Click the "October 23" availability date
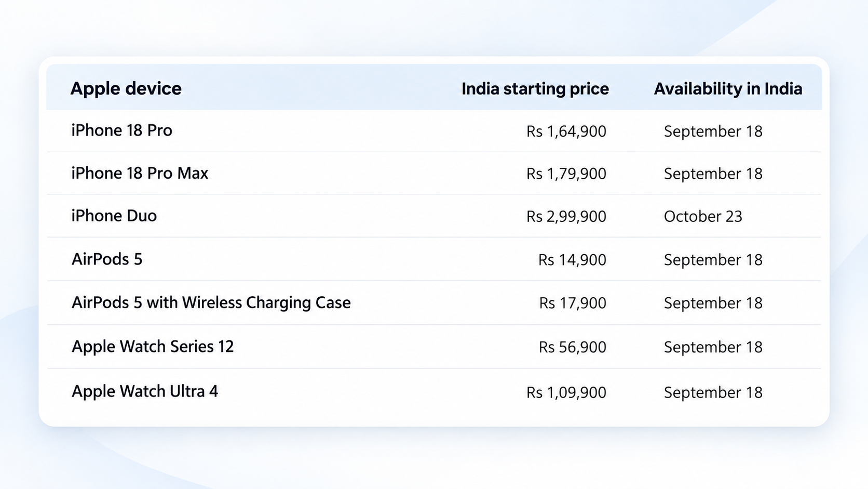This screenshot has width=868, height=489. coord(703,216)
